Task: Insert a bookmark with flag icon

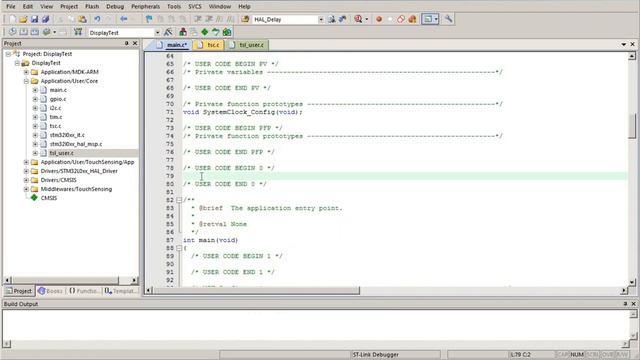Action: click(149, 19)
